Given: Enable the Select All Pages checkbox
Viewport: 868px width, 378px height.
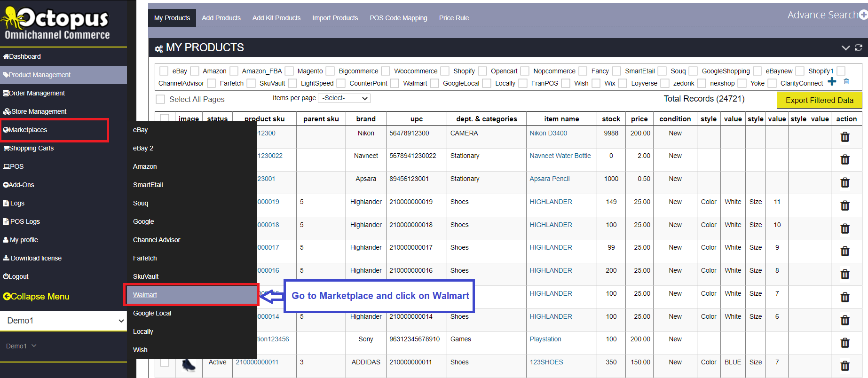Looking at the screenshot, I should coord(160,99).
